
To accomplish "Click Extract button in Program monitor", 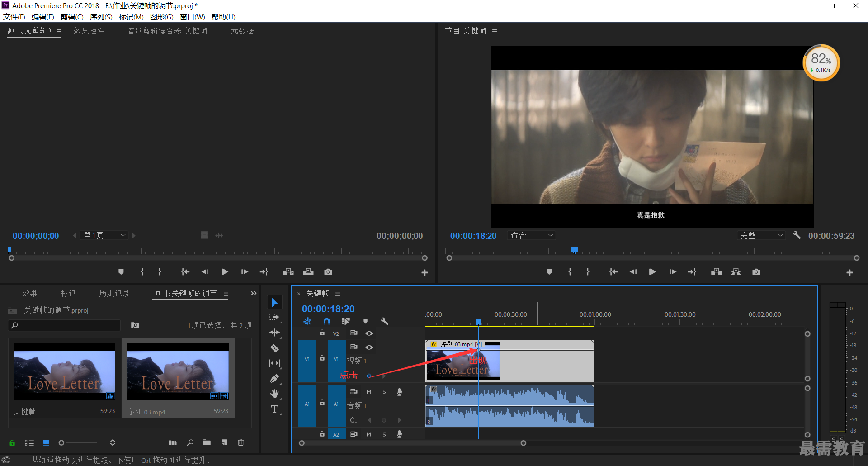I will click(736, 272).
